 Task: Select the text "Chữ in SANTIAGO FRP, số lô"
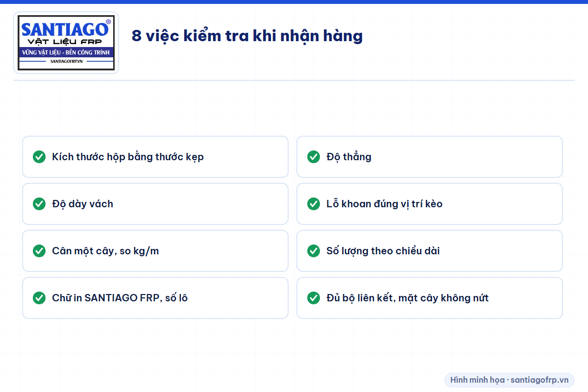coord(120,298)
